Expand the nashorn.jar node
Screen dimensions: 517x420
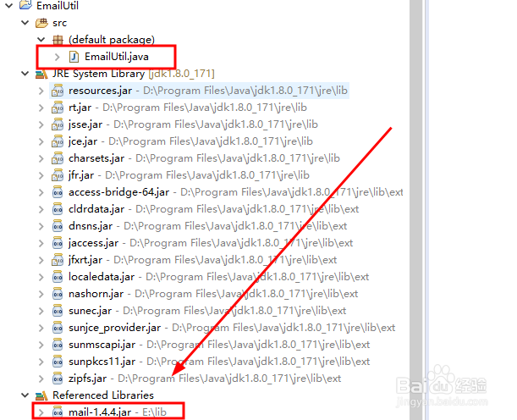click(x=41, y=294)
